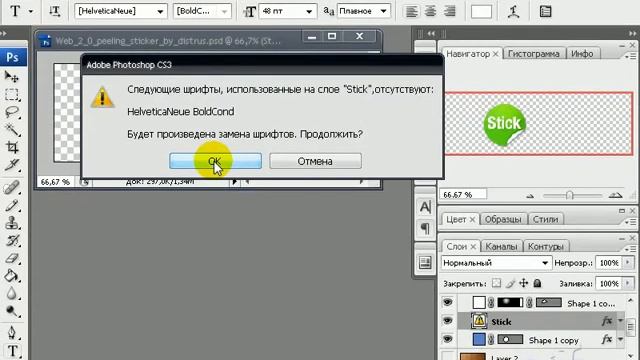
Task: Open the Tool Preset picker arrow
Action: click(31, 11)
